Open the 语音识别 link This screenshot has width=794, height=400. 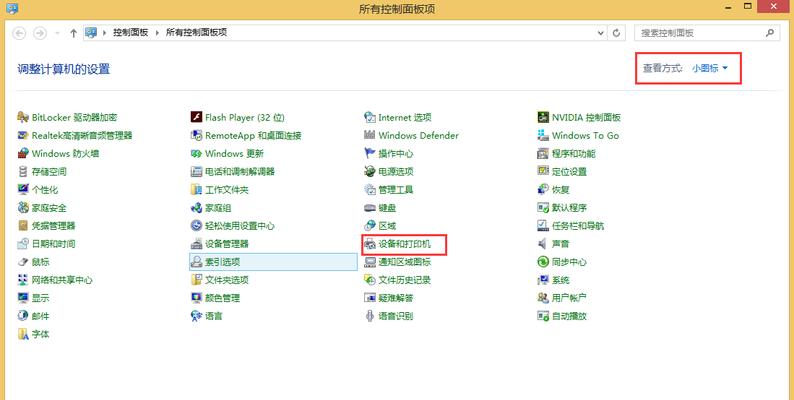[396, 316]
